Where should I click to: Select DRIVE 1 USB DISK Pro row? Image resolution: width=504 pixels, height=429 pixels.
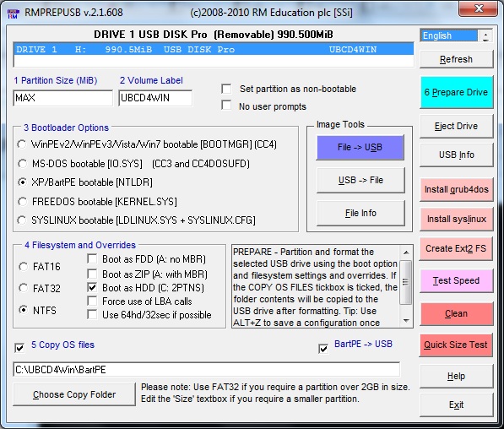tap(214, 50)
